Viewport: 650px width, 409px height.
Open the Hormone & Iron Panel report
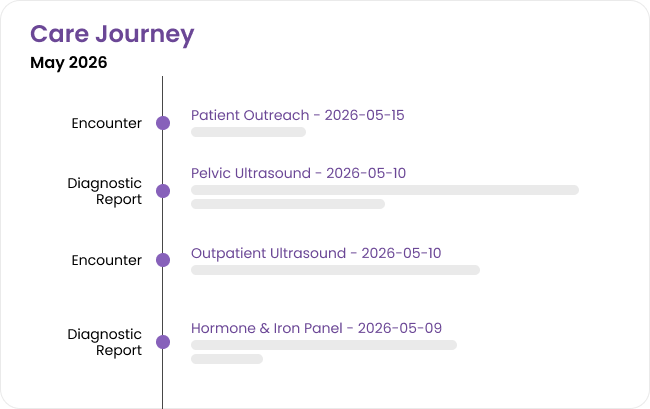click(x=316, y=328)
